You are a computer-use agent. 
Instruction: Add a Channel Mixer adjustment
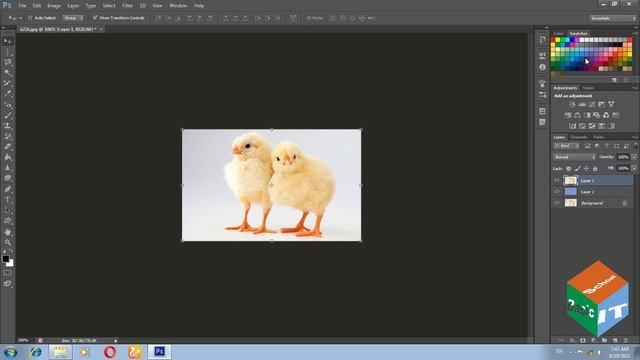point(606,115)
